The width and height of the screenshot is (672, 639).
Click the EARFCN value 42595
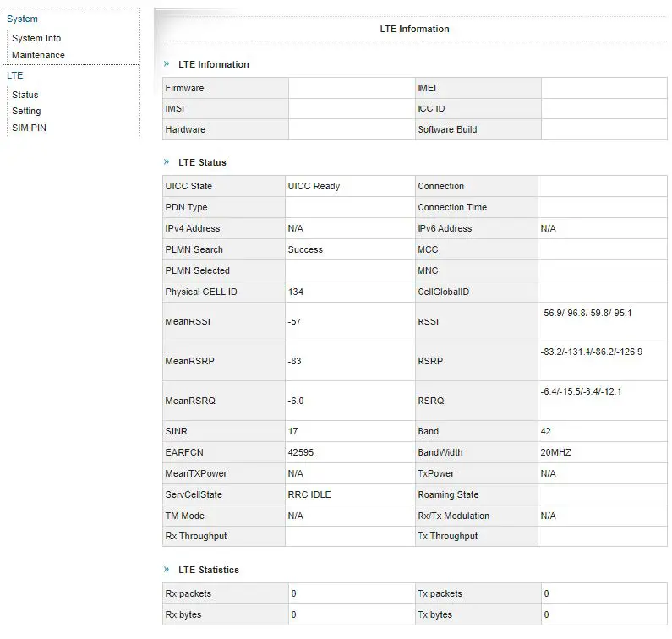tap(301, 452)
